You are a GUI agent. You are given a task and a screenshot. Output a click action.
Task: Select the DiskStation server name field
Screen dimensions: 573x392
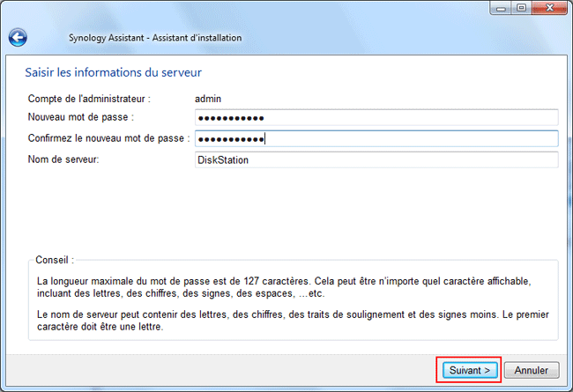pyautogui.click(x=376, y=159)
